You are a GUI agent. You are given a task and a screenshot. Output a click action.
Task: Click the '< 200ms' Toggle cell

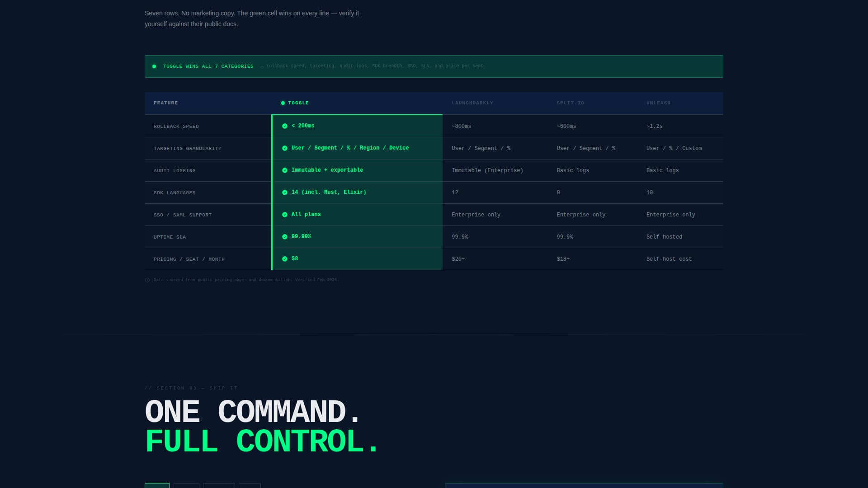(357, 126)
